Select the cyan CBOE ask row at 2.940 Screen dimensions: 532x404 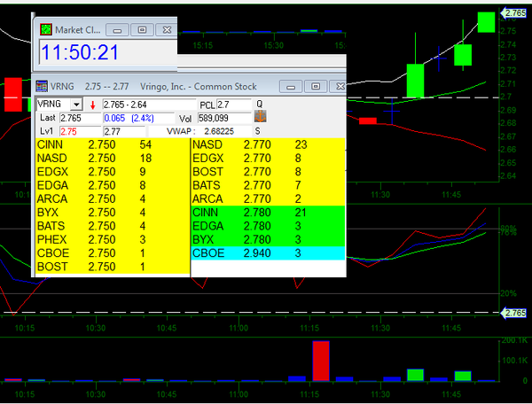(x=268, y=253)
